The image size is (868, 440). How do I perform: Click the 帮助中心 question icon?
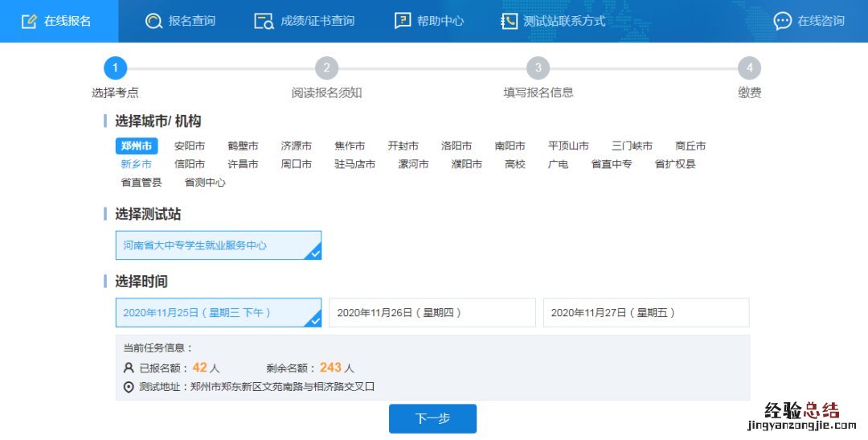point(403,21)
